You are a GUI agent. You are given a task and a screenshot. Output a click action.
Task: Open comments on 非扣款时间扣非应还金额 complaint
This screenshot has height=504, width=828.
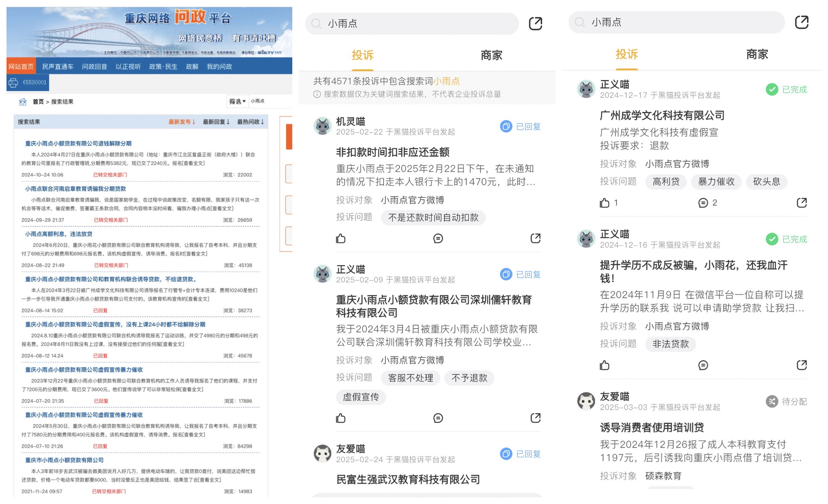pos(438,239)
